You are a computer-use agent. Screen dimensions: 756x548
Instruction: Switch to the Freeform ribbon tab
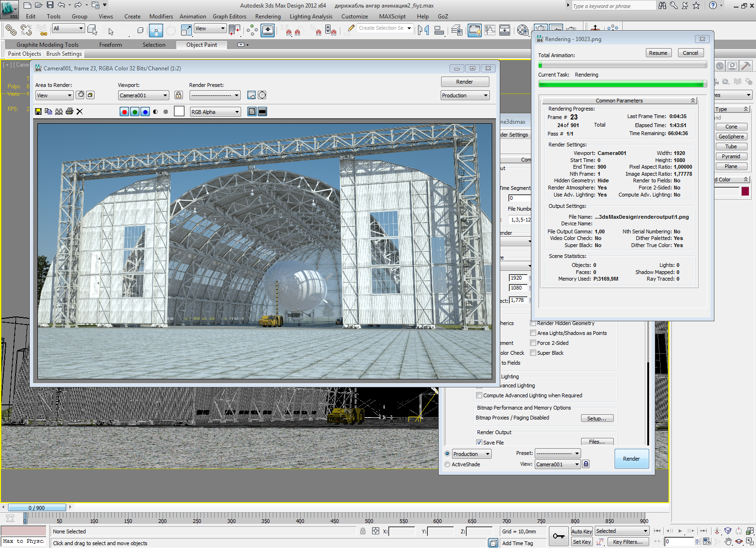(110, 45)
